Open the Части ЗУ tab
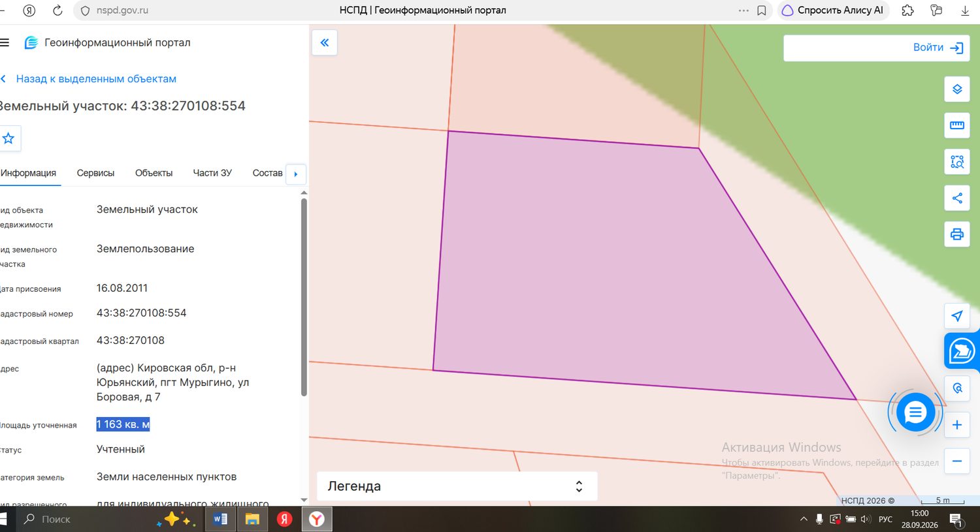This screenshot has width=980, height=532. click(212, 173)
